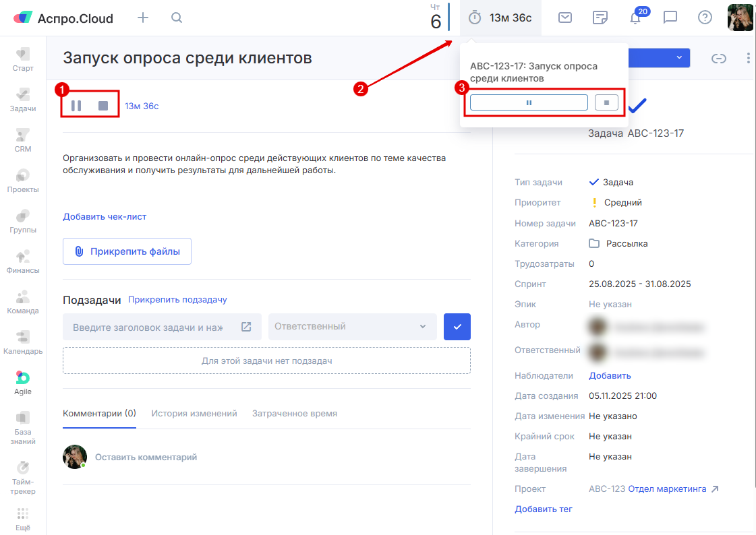Confirm subtask with blue checkmark button

(x=457, y=327)
